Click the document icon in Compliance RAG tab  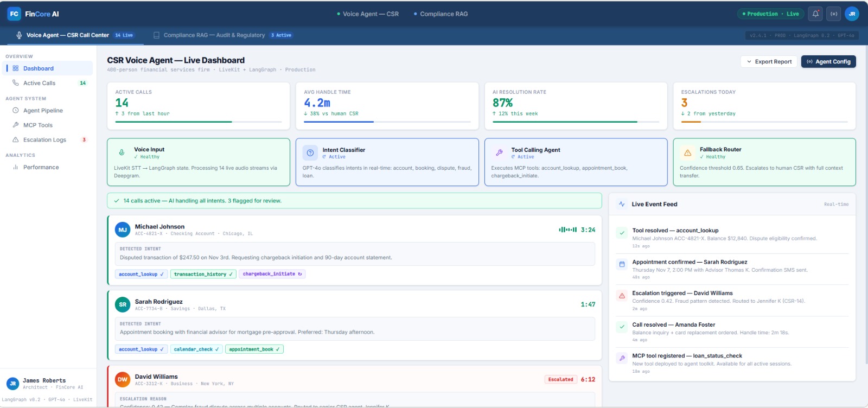pos(156,35)
